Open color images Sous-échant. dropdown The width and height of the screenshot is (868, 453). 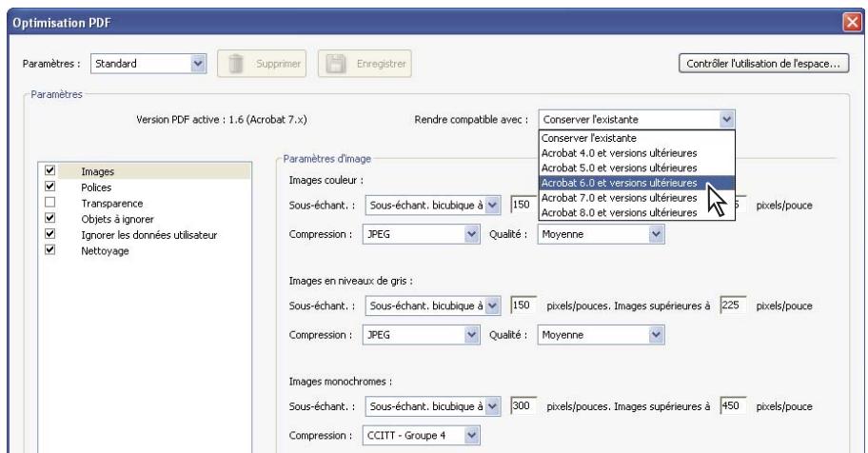[433, 206]
